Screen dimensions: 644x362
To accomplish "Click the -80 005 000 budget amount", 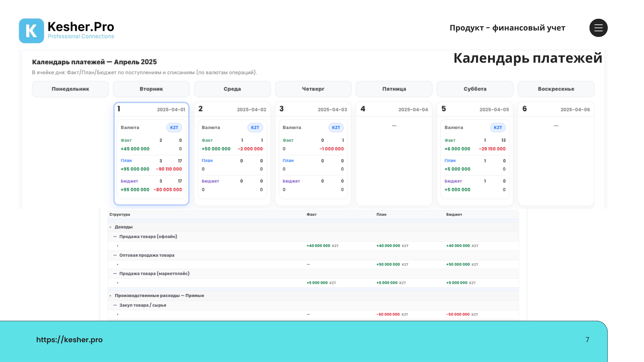I will [168, 190].
